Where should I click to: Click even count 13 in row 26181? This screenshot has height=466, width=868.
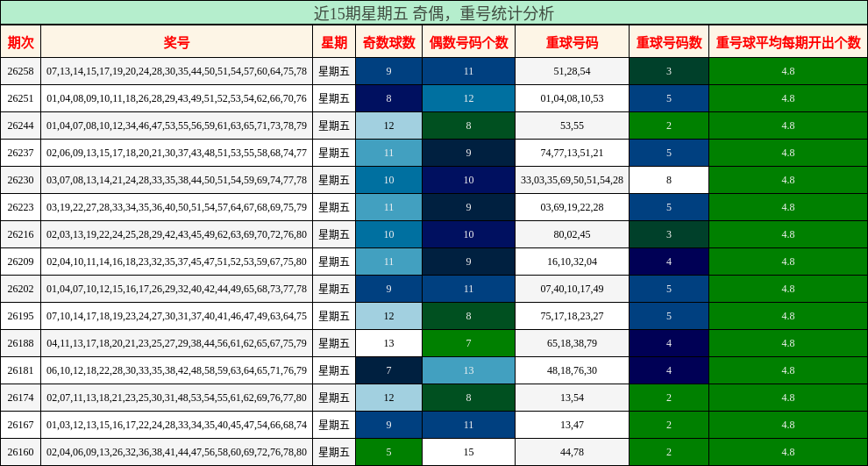tap(468, 369)
